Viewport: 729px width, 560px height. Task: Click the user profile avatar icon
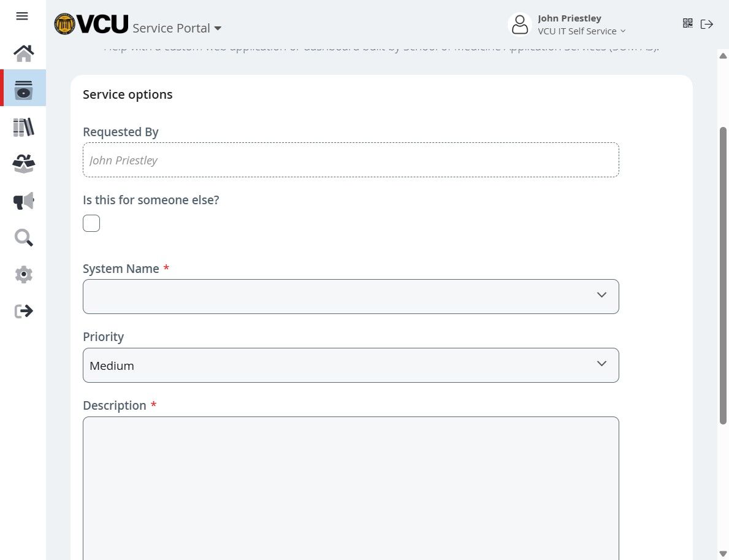pos(520,25)
